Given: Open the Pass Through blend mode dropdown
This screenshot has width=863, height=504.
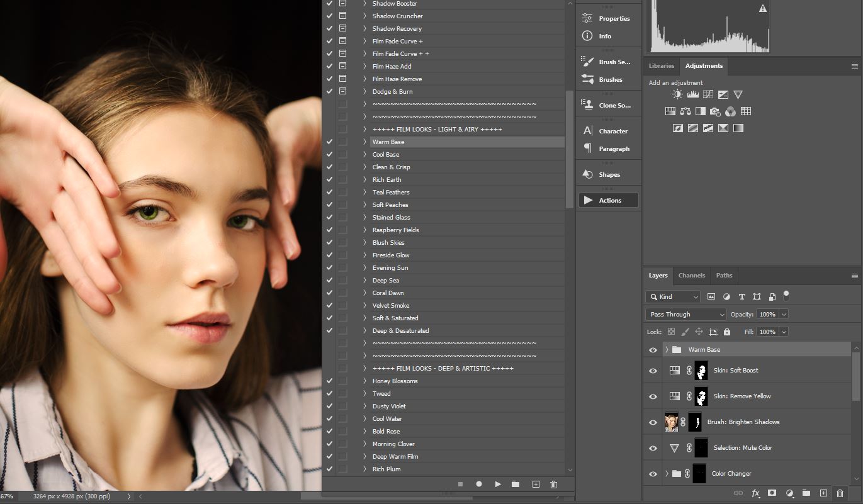Looking at the screenshot, I should [685, 314].
